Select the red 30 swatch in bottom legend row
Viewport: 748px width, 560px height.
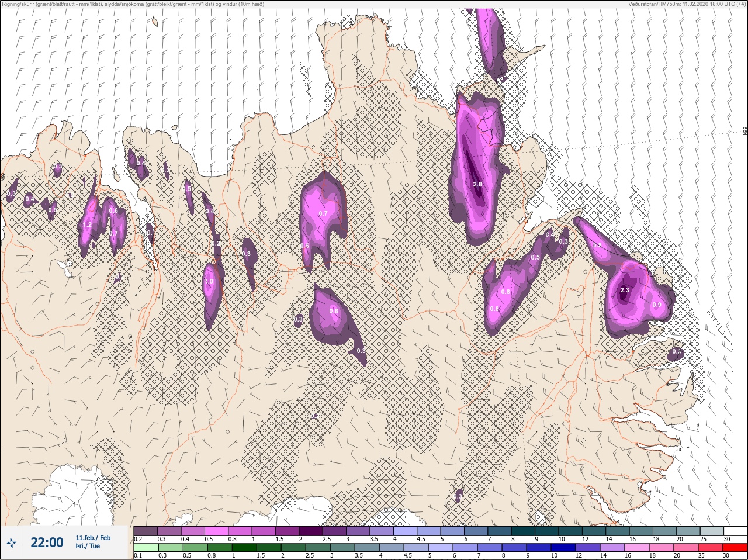click(x=735, y=547)
